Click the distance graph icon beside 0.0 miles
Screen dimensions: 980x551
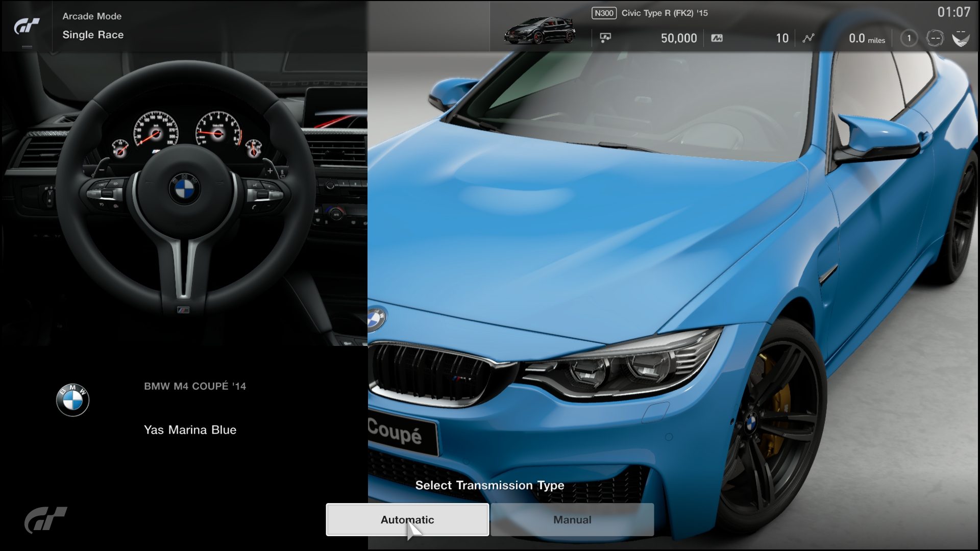click(808, 38)
